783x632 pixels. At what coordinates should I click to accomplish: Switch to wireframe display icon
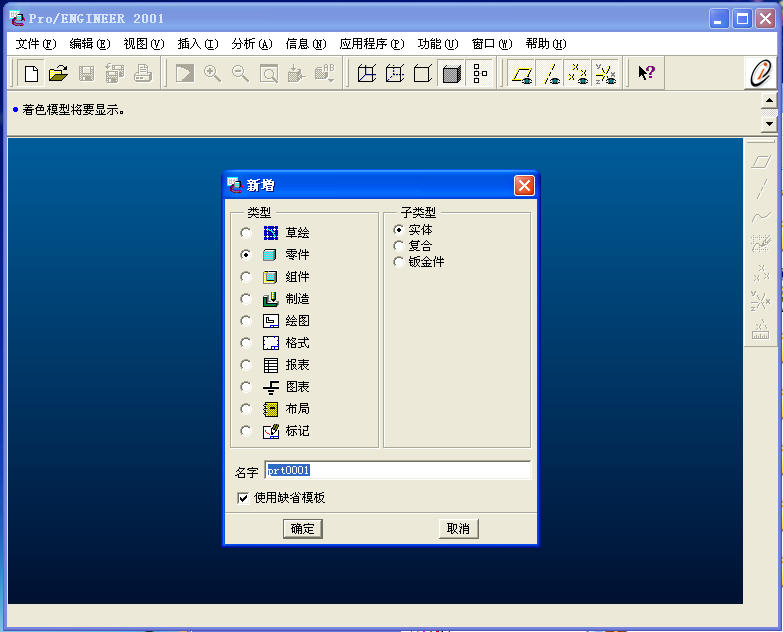click(367, 74)
